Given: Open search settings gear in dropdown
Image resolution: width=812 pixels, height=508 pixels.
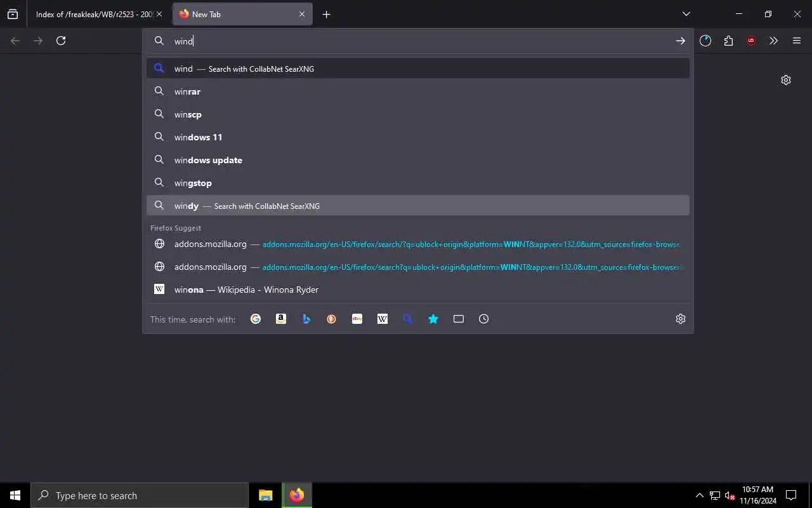Looking at the screenshot, I should tap(681, 319).
